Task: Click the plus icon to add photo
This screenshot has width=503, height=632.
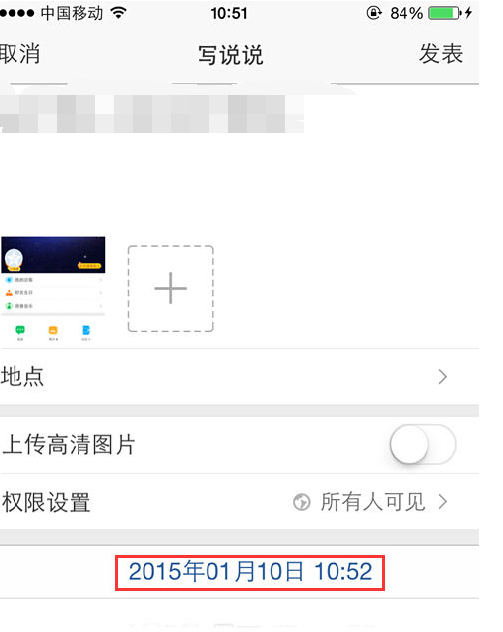Action: (x=170, y=289)
